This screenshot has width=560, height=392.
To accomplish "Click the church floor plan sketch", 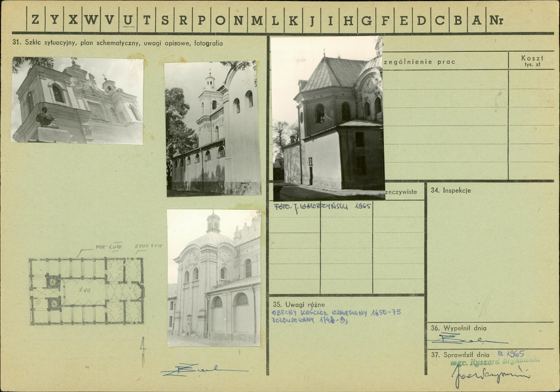I will coord(87,291).
